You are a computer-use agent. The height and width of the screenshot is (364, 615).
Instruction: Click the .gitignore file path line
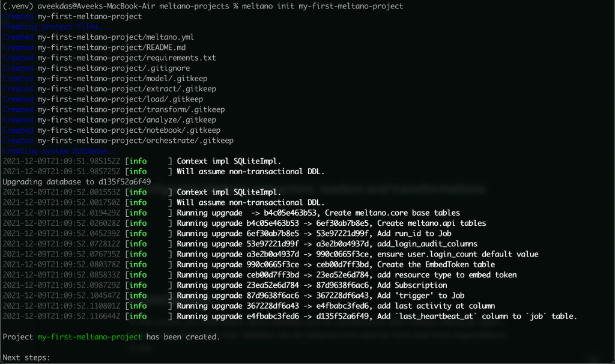point(97,68)
